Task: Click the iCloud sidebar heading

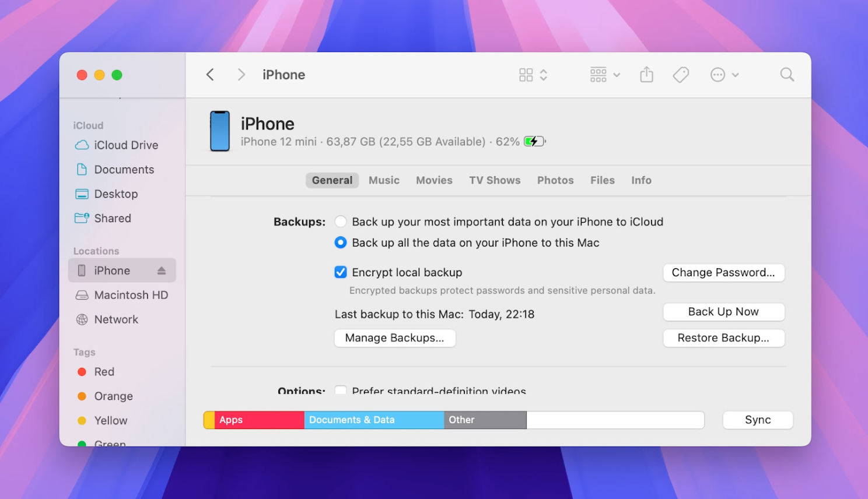Action: click(88, 125)
